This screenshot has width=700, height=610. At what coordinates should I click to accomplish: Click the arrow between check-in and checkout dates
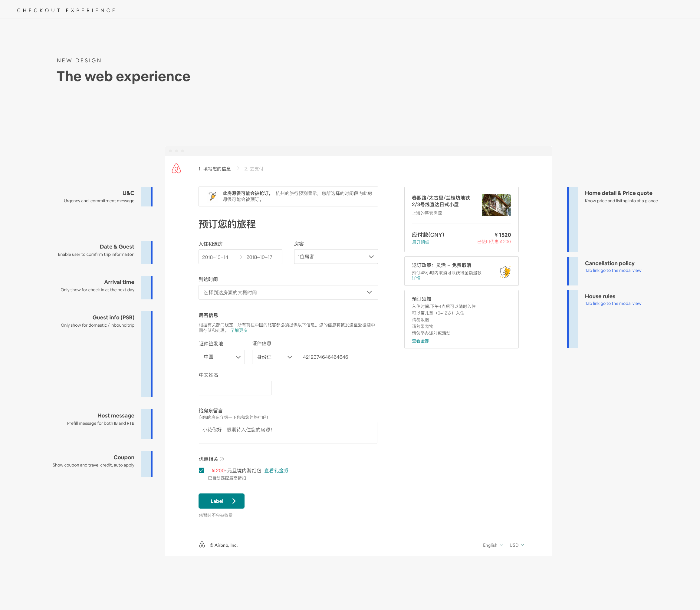point(238,257)
